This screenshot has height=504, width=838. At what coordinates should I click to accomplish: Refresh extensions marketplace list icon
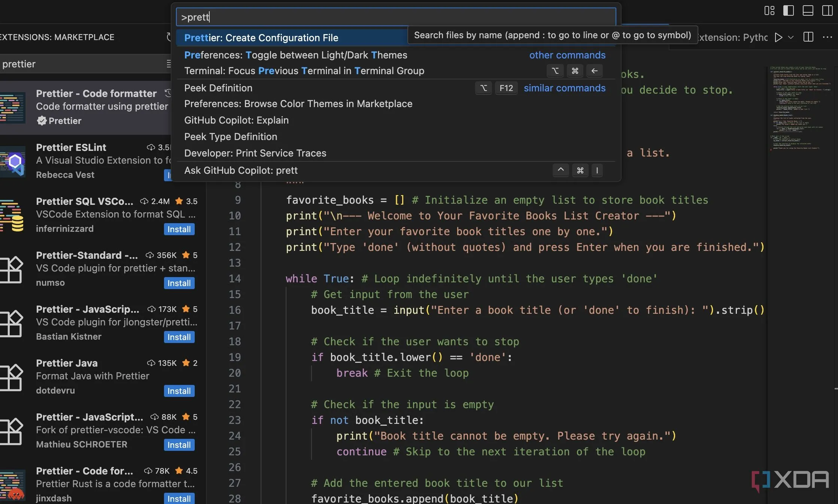point(168,37)
